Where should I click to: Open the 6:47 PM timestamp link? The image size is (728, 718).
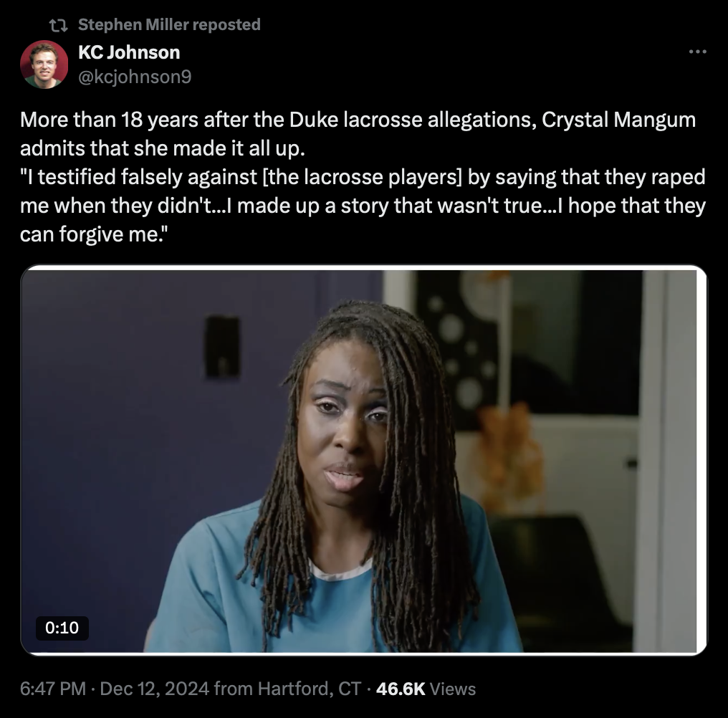(53, 689)
